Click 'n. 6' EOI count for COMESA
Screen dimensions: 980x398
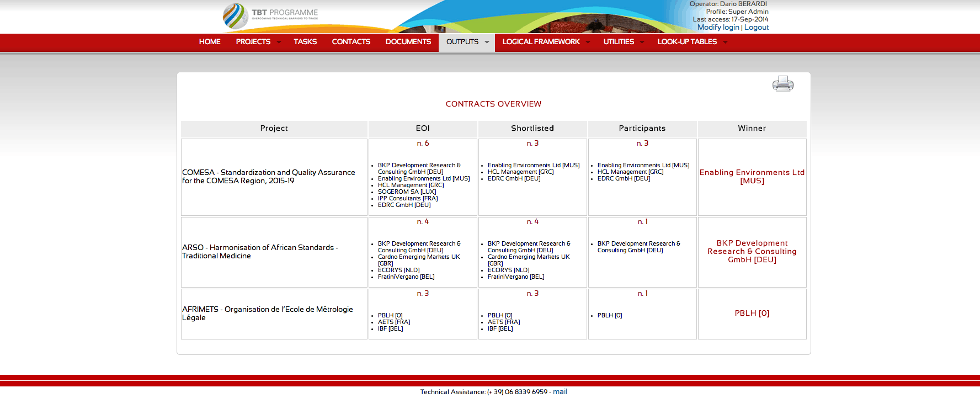(423, 144)
